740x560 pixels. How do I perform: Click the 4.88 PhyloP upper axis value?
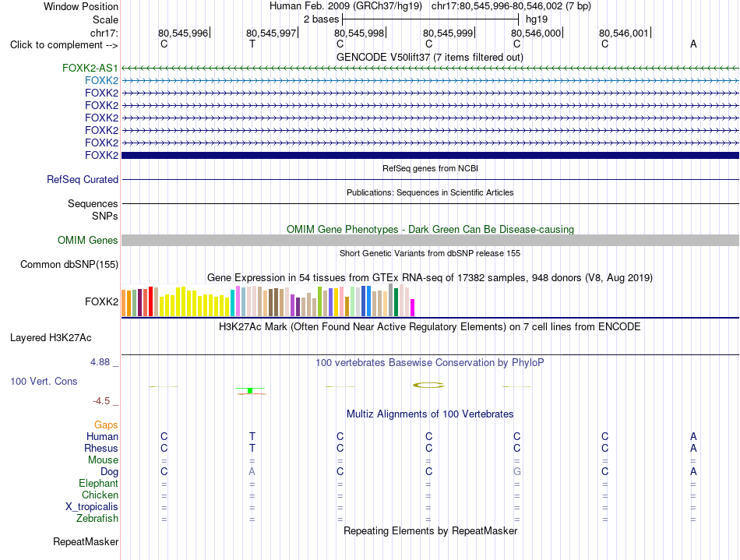tap(100, 362)
